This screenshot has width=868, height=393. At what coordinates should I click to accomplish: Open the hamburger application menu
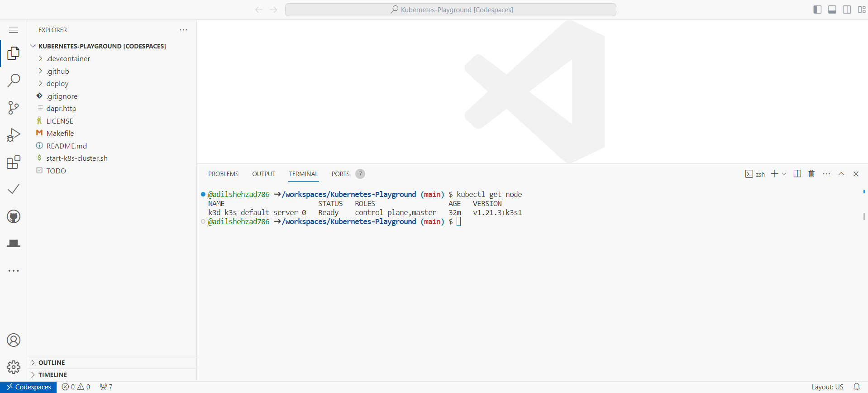(14, 30)
